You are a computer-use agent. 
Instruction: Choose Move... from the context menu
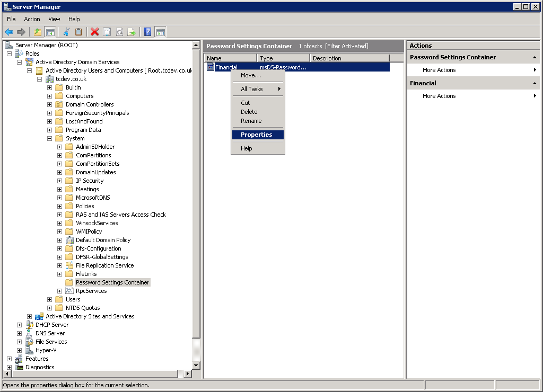(x=258, y=75)
